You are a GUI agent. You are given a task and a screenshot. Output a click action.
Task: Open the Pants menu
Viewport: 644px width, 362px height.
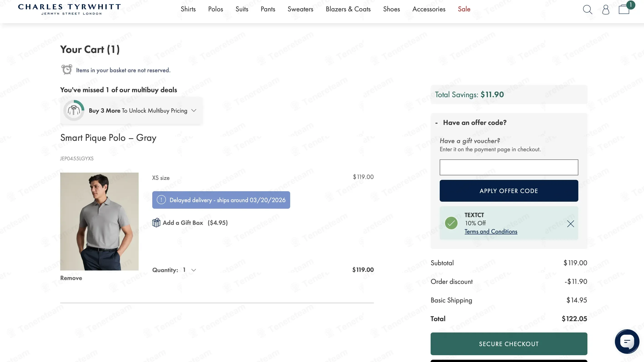point(268,9)
